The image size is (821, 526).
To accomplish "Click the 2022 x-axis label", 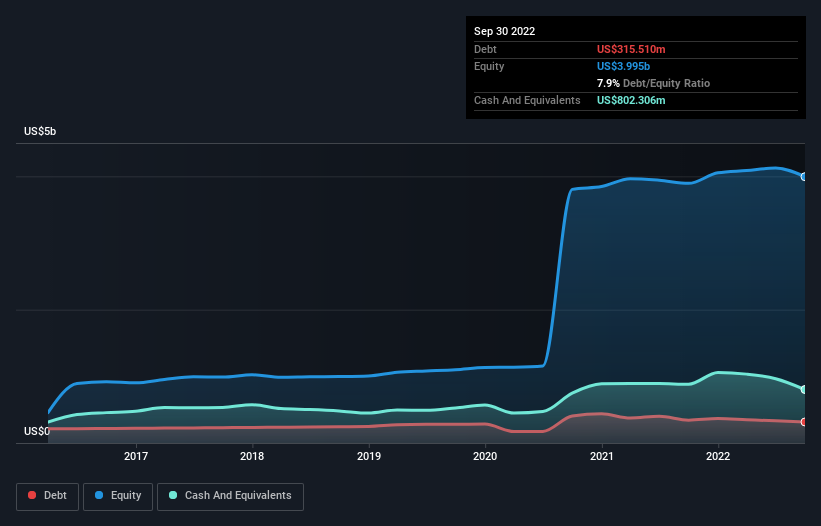I will coord(718,456).
